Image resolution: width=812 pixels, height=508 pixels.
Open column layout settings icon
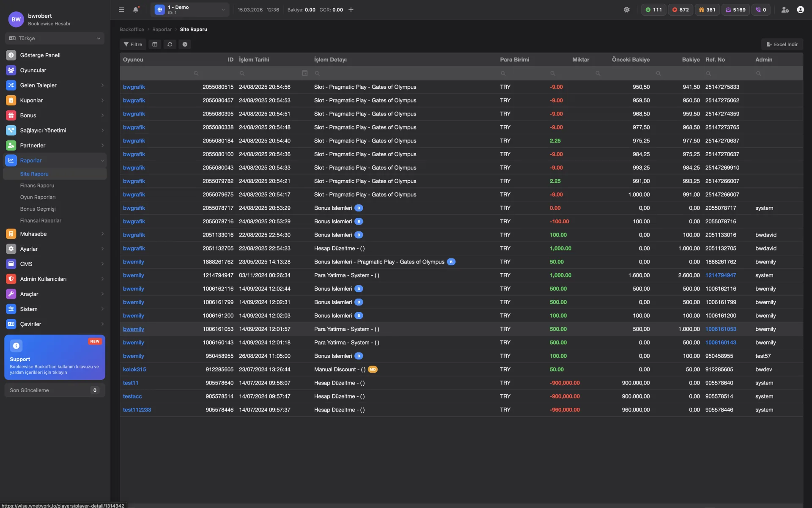[x=155, y=44]
